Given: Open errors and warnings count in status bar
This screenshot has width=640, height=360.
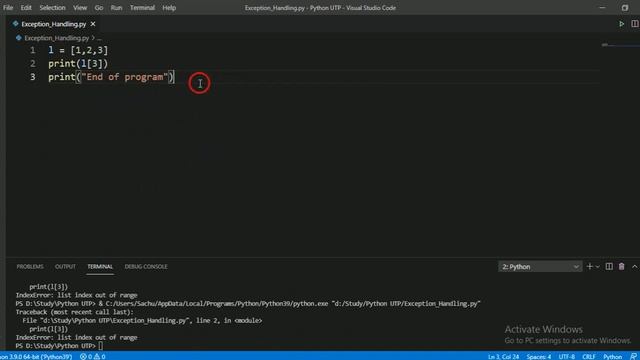Looking at the screenshot, I should click(x=93, y=356).
